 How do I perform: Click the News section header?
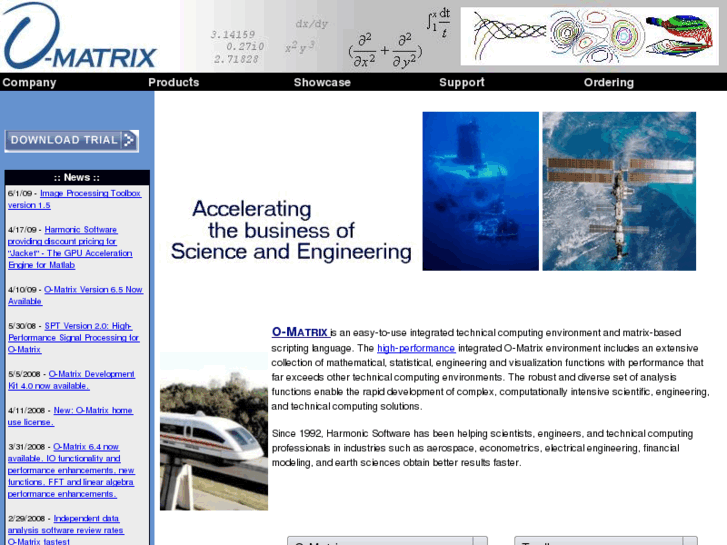click(77, 177)
